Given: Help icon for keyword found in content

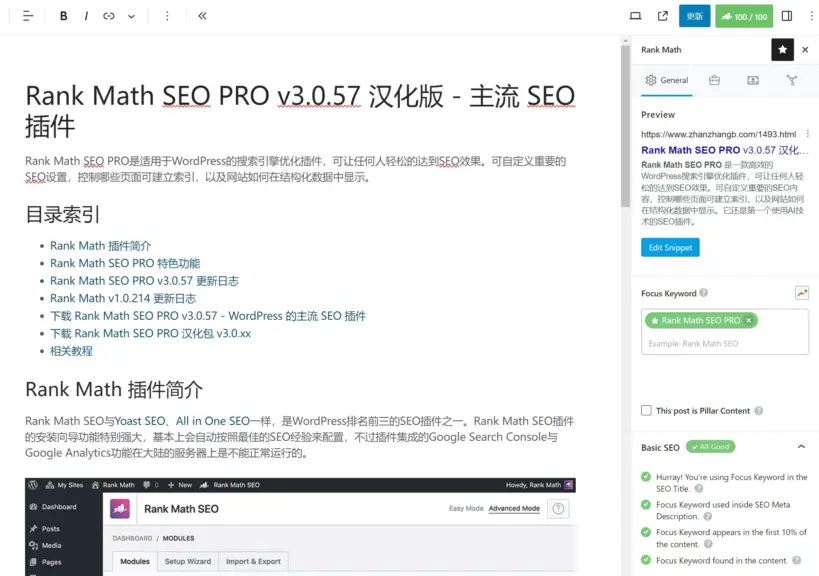Looking at the screenshot, I should click(x=796, y=560).
